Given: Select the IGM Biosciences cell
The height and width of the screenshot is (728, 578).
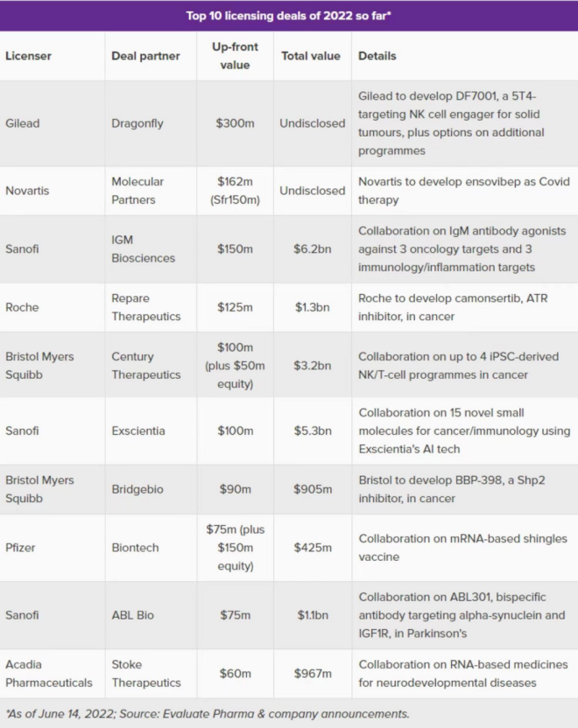Looking at the screenshot, I should tap(143, 249).
